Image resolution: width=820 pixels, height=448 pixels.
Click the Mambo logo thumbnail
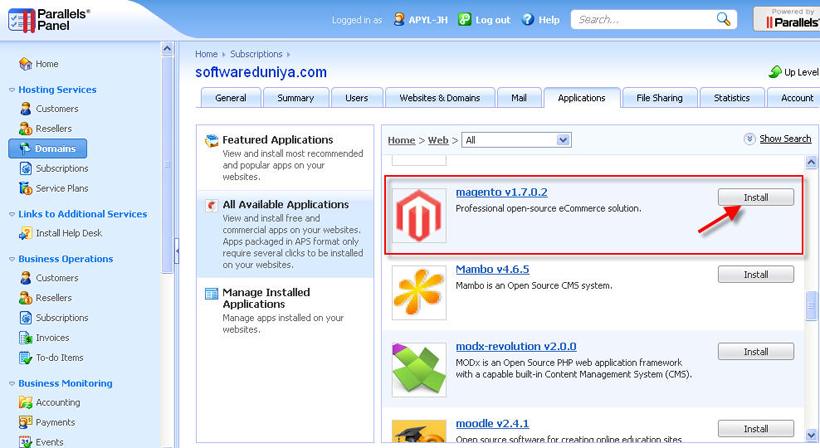[x=419, y=293]
